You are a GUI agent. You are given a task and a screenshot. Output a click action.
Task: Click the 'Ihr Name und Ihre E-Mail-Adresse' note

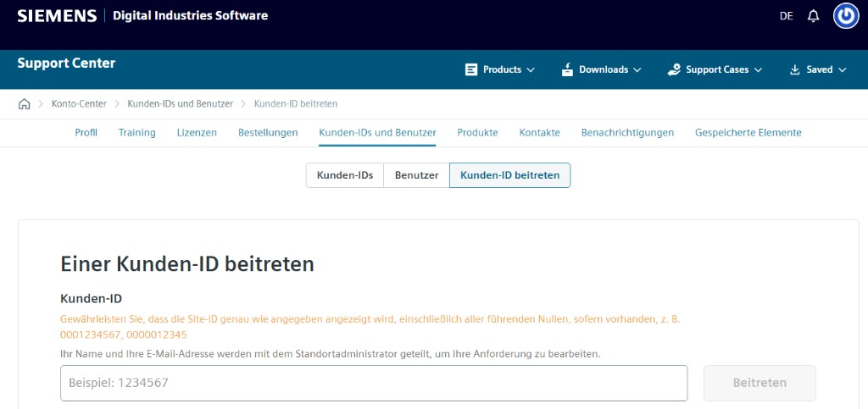331,354
